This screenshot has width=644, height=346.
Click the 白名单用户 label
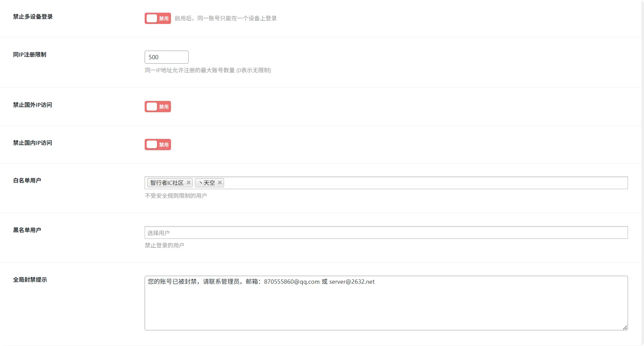coord(27,180)
